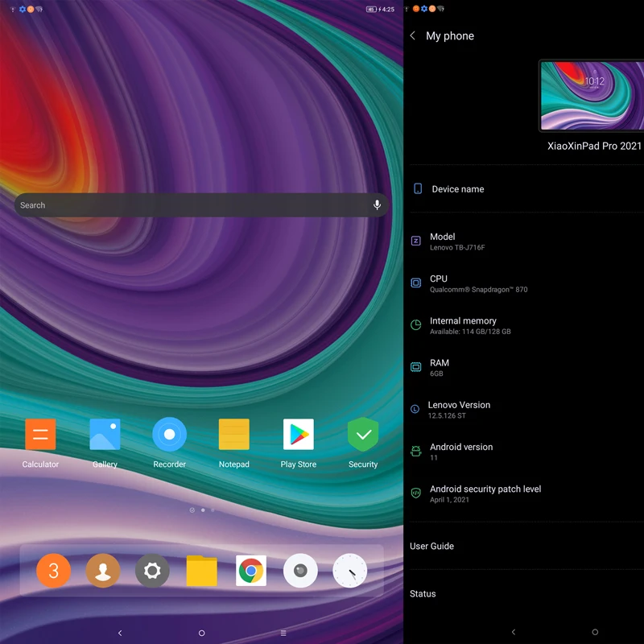The height and width of the screenshot is (644, 644).
Task: Tap home circle in My phone navbar
Action: click(x=595, y=632)
